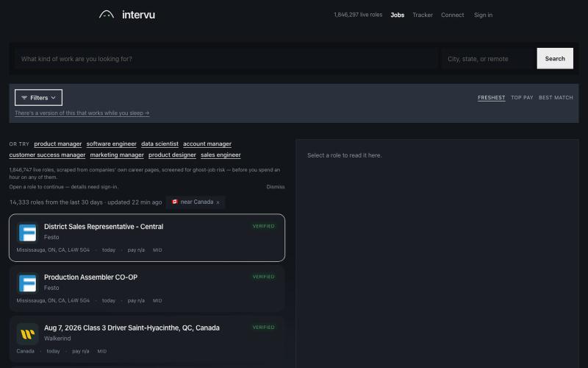Try the product manager suggestion
The width and height of the screenshot is (588, 368).
click(58, 144)
